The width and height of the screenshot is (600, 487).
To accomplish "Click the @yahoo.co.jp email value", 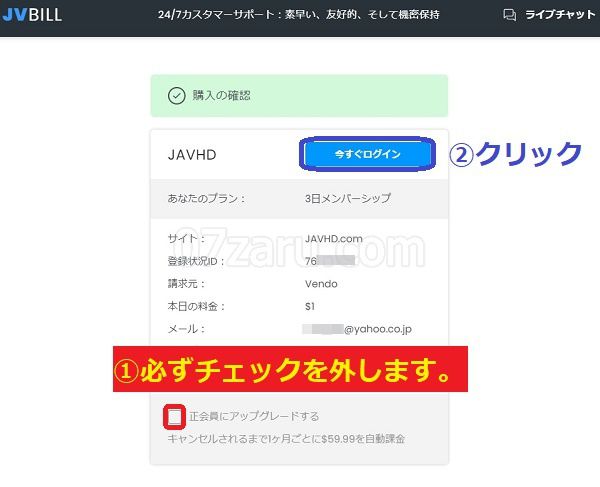I will coord(357,329).
